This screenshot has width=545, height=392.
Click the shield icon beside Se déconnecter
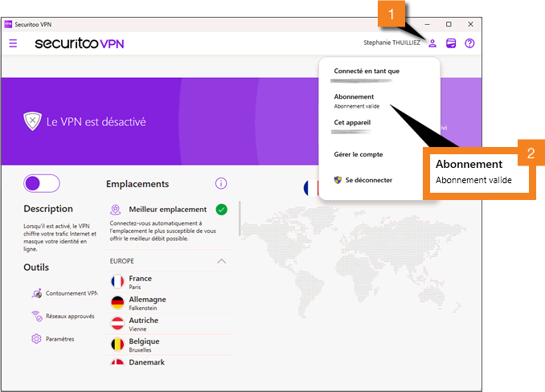pos(338,180)
